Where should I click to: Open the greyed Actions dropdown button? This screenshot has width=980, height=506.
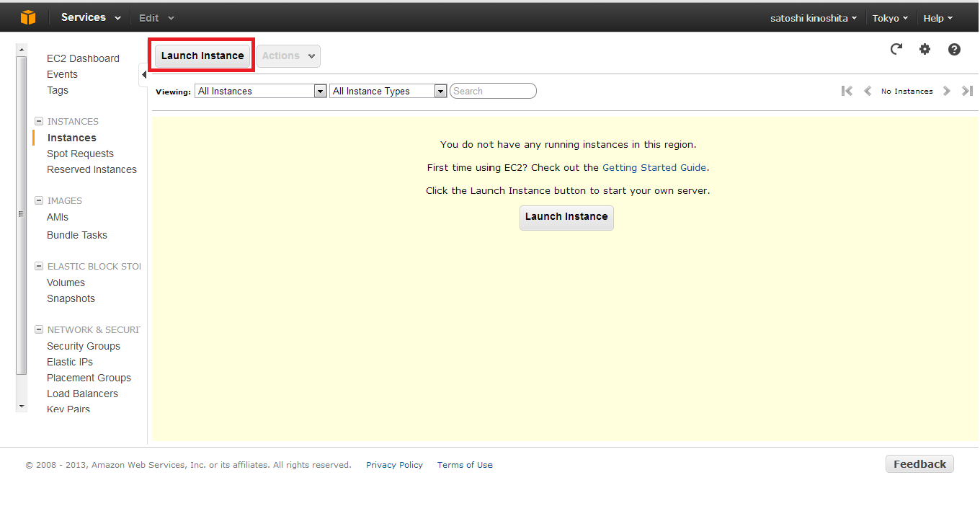click(288, 56)
